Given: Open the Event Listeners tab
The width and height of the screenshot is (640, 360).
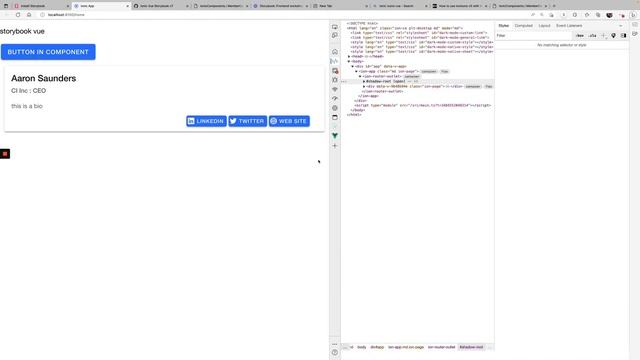Looking at the screenshot, I should 569,26.
